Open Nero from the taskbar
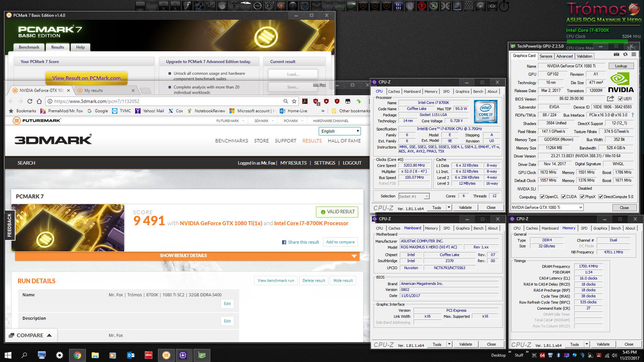 [x=148, y=355]
